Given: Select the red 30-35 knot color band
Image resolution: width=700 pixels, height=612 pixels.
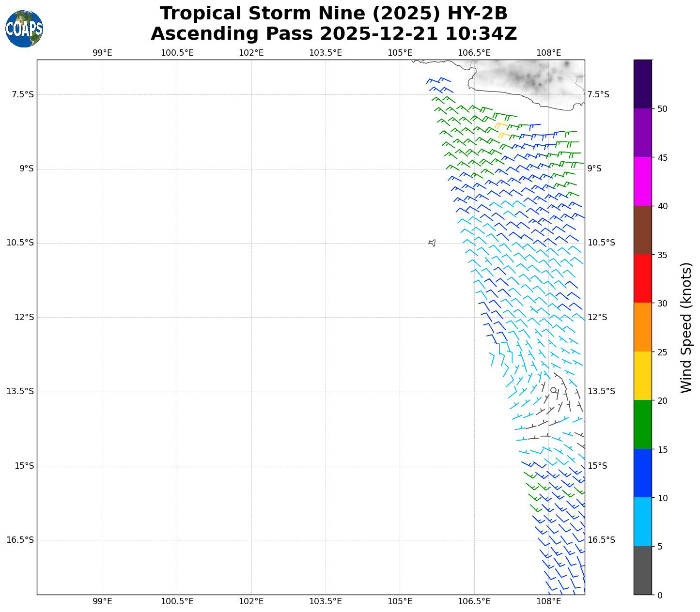Looking at the screenshot, I should tap(643, 278).
